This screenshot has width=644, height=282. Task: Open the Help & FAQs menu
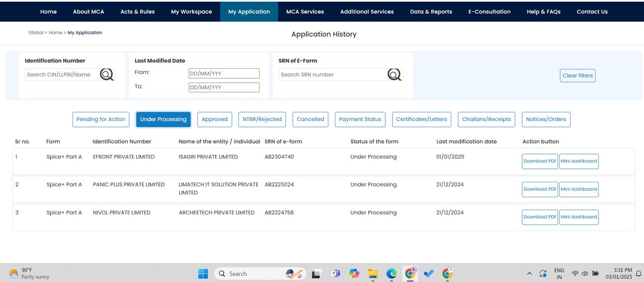544,11
